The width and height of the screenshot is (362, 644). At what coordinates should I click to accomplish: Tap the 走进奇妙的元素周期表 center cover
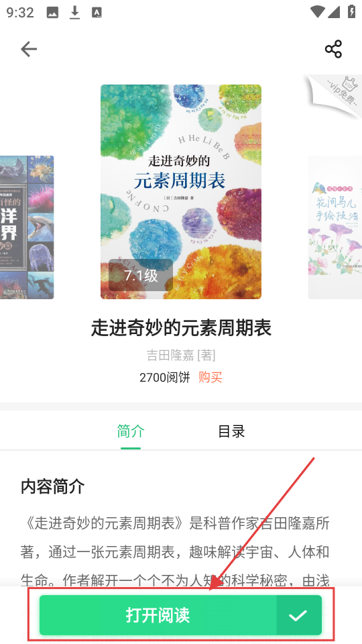181,192
